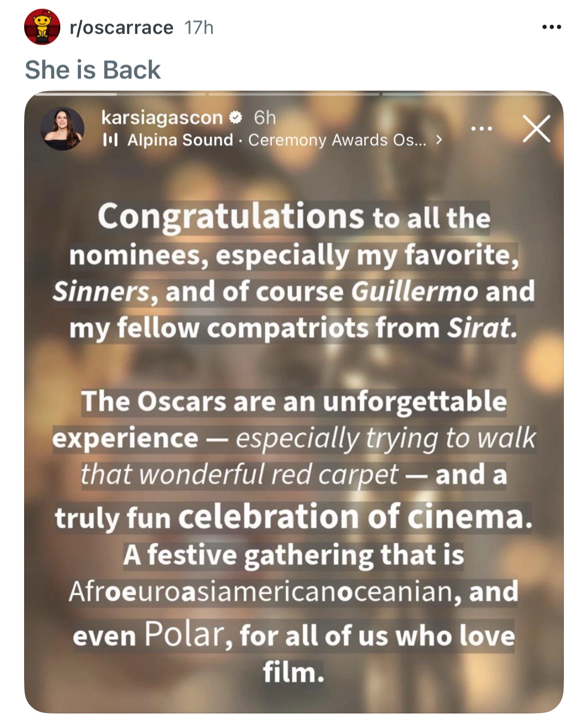The image size is (588, 718).
Task: Click the verified badge beside karsiagascon
Action: tap(235, 118)
